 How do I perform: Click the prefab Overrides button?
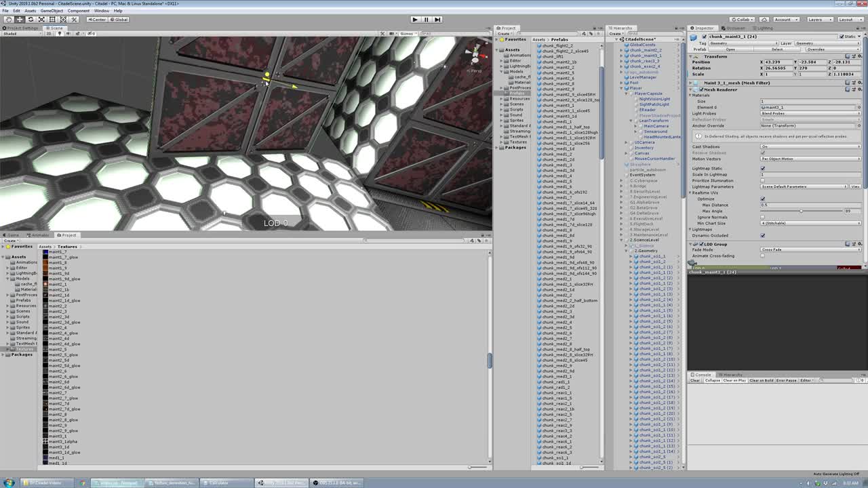point(815,49)
